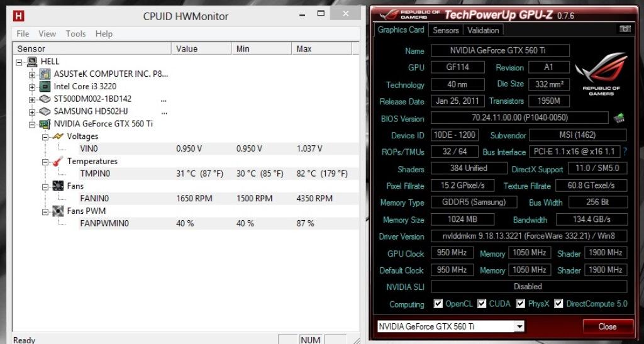Click the Driver Version field
The height and width of the screenshot is (344, 644).
click(x=529, y=236)
